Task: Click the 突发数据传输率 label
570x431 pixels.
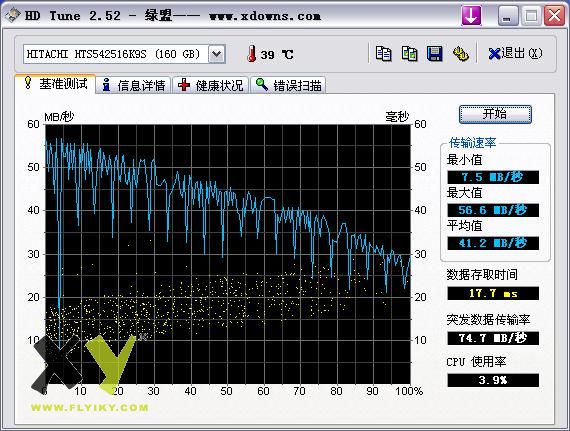Action: (488, 319)
